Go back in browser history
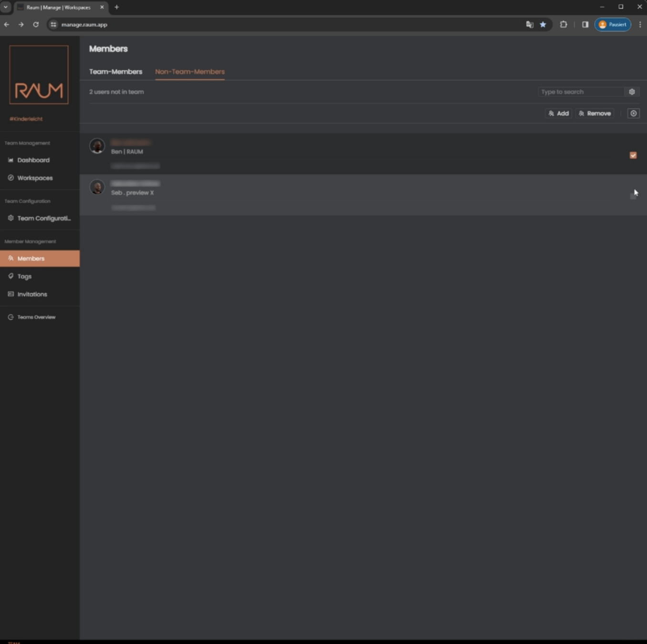Image resolution: width=647 pixels, height=644 pixels. [7, 25]
